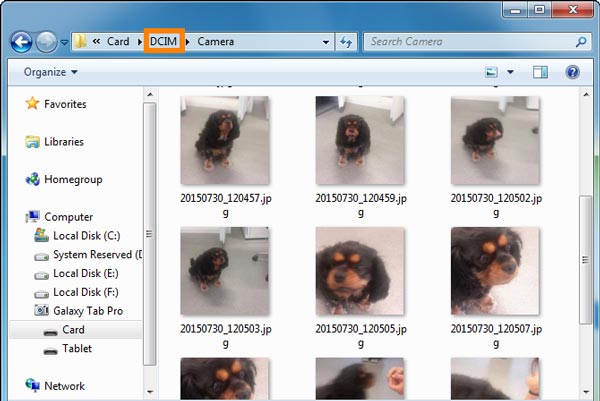Screen dimensions: 600x401
Task: Select the Card breadcrumb in the address bar
Action: click(x=118, y=41)
